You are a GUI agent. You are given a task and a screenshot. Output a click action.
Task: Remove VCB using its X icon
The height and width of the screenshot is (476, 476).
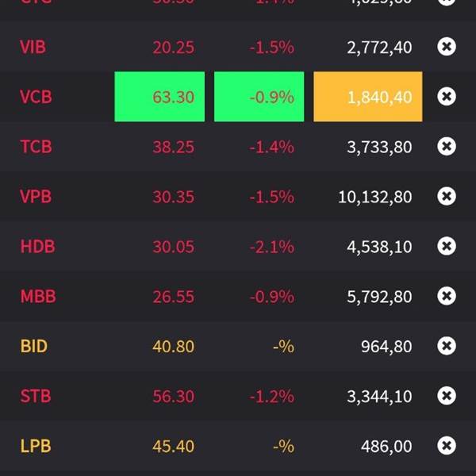[447, 97]
